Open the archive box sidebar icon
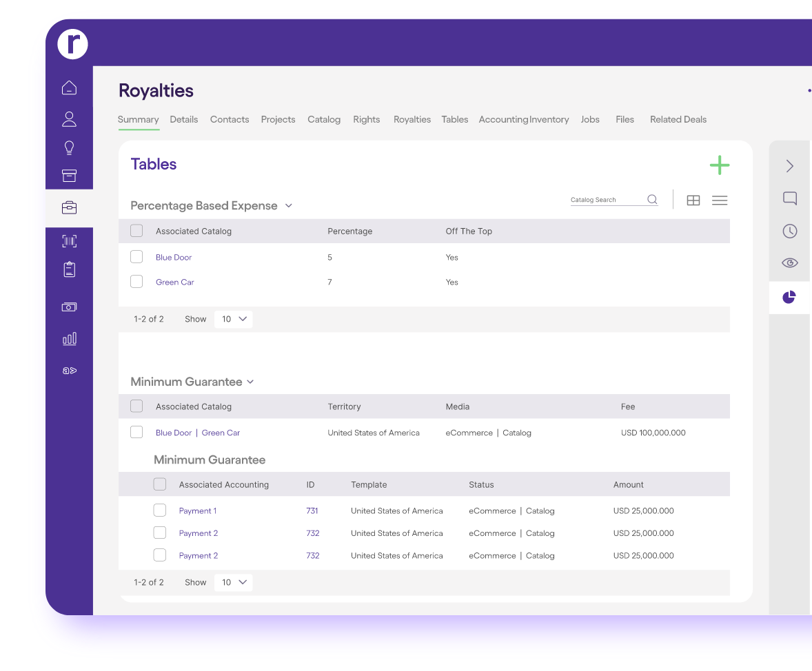This screenshot has height=671, width=812. (x=69, y=176)
